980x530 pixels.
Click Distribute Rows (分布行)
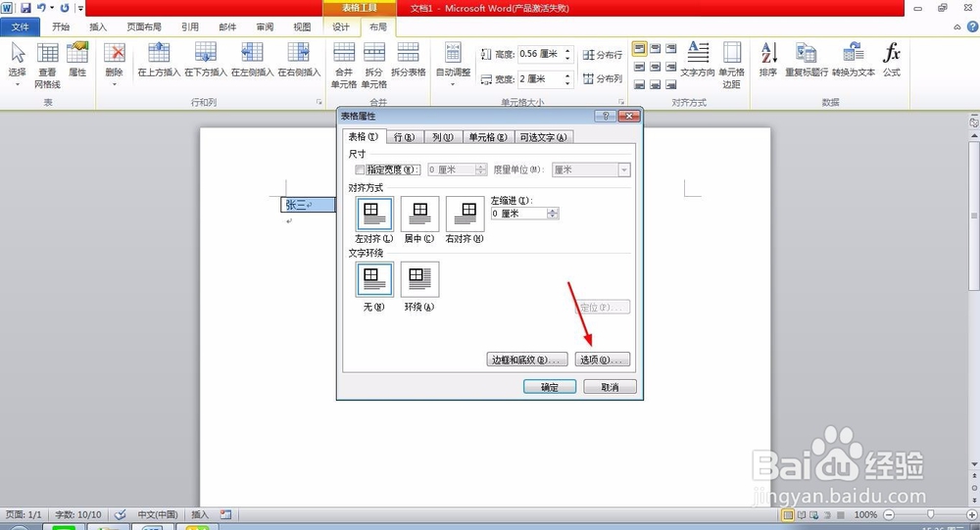tap(603, 55)
